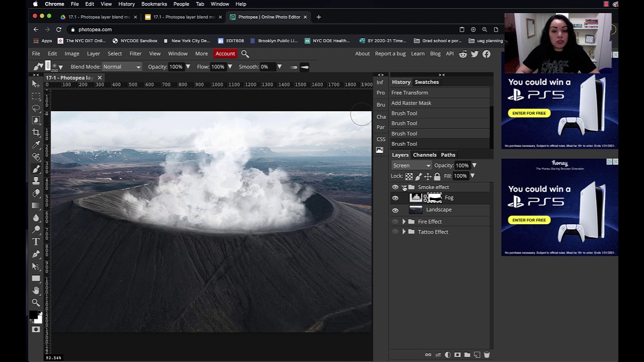Image resolution: width=644 pixels, height=362 pixels.
Task: Delete layer with trash icon
Action: [x=487, y=354]
